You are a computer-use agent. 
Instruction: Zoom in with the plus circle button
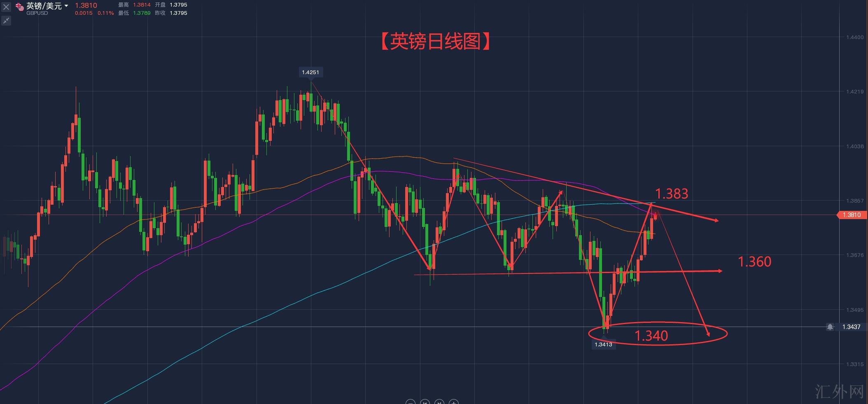[x=453, y=402]
